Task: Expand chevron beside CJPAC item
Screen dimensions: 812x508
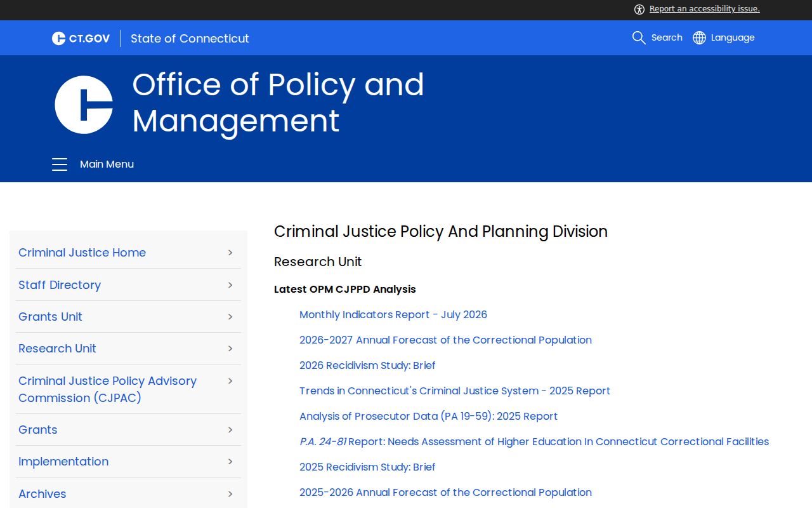Action: pyautogui.click(x=230, y=380)
